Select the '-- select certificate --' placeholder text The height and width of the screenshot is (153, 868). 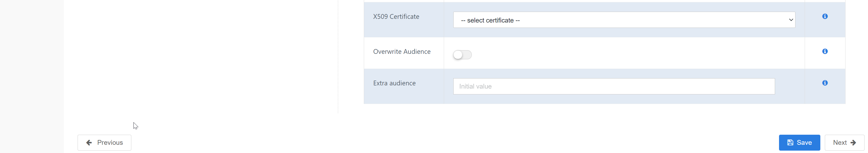tap(490, 20)
